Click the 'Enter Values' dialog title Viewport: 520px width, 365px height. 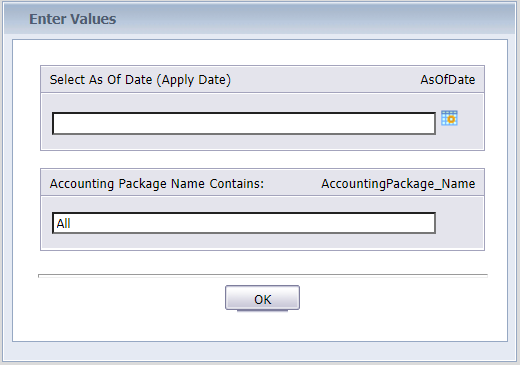73,19
